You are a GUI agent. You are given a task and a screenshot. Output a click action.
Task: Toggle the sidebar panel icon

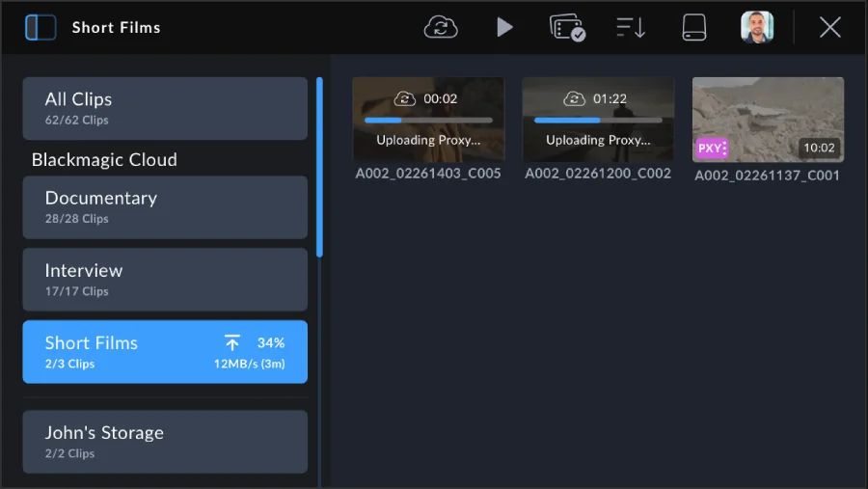[41, 27]
